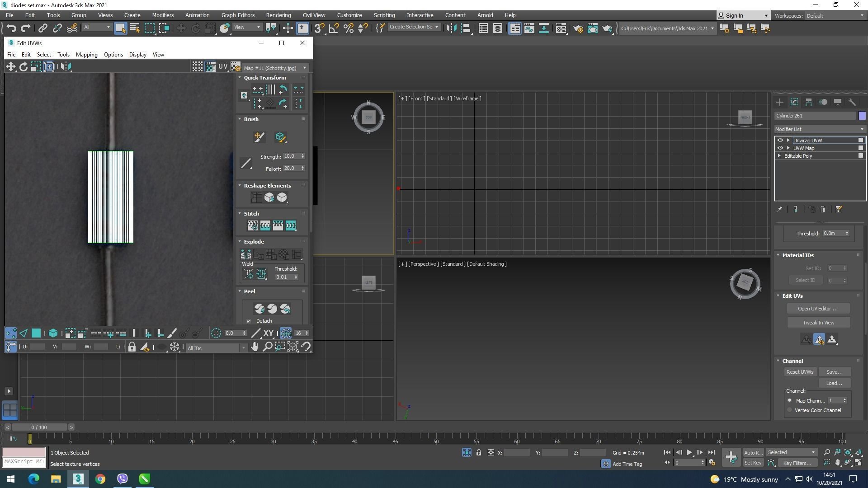Click the Angle Snap toggle icon
868x488 pixels.
[x=334, y=28]
